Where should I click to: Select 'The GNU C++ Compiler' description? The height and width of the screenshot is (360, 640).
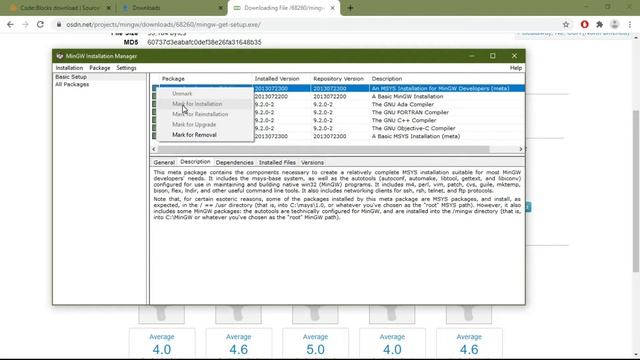[x=404, y=120]
